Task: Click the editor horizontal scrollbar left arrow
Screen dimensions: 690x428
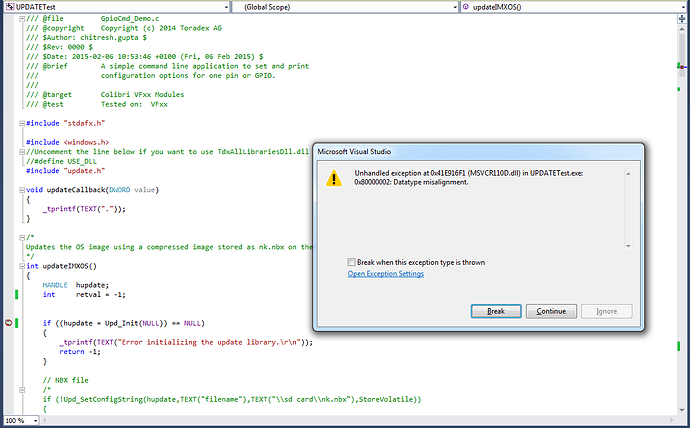Action: coord(44,421)
